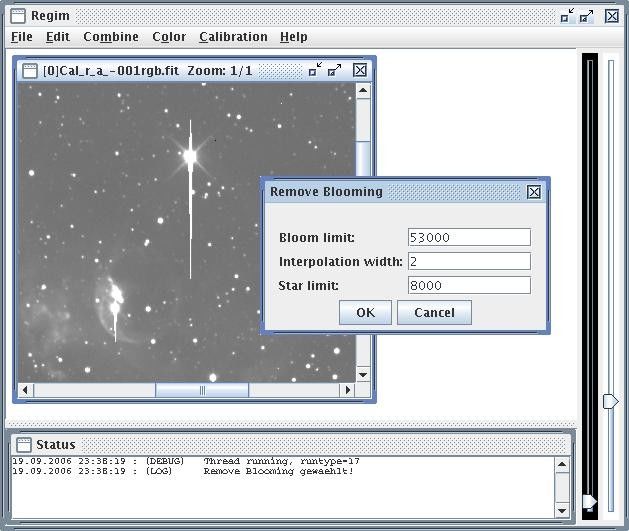Click the 'Remove Blooming gewaehlt!' log line
The width and height of the screenshot is (629, 531).
pos(278,471)
